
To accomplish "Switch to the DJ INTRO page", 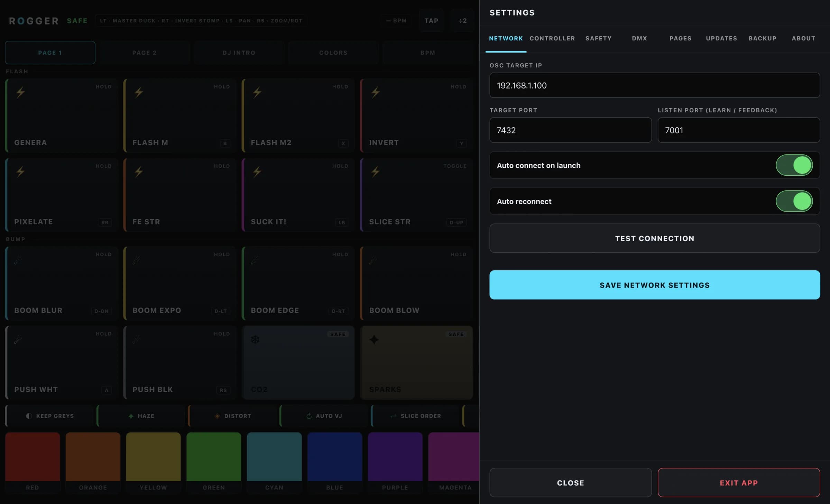I will click(x=239, y=53).
